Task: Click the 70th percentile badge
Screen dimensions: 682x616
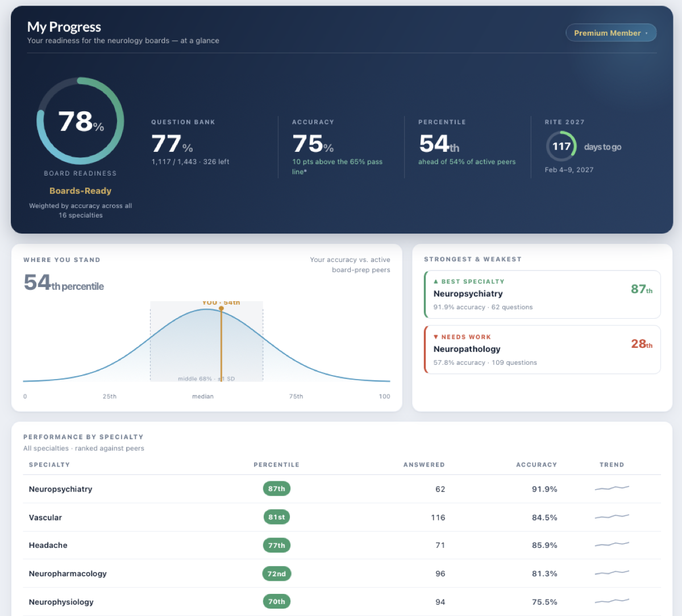Action: click(277, 602)
